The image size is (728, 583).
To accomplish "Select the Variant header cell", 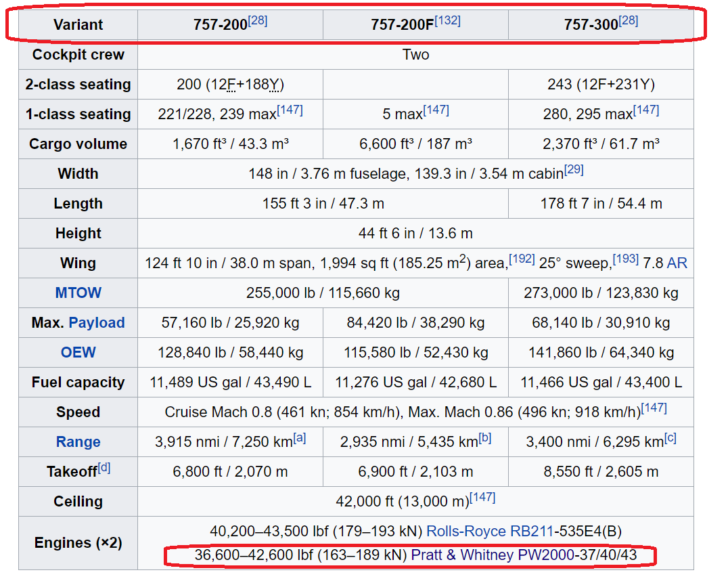I will click(x=78, y=24).
